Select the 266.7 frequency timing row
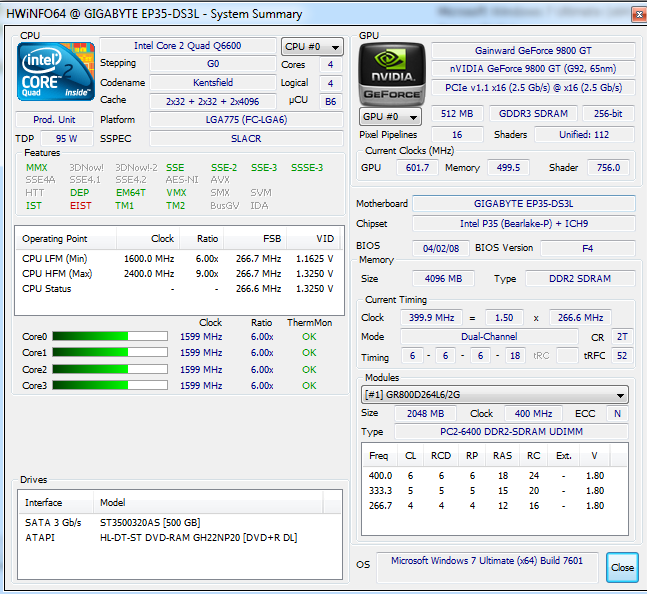The height and width of the screenshot is (594, 647). 494,505
